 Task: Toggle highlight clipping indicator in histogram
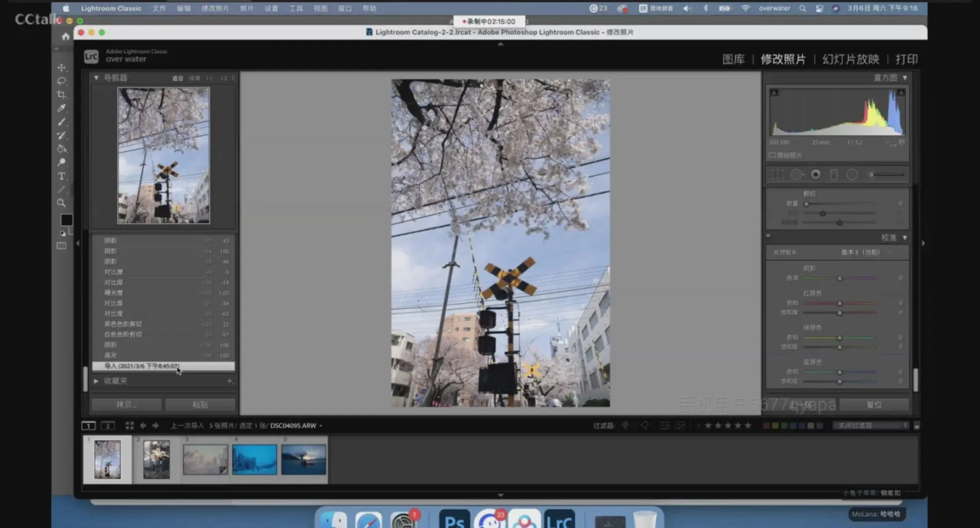point(901,92)
